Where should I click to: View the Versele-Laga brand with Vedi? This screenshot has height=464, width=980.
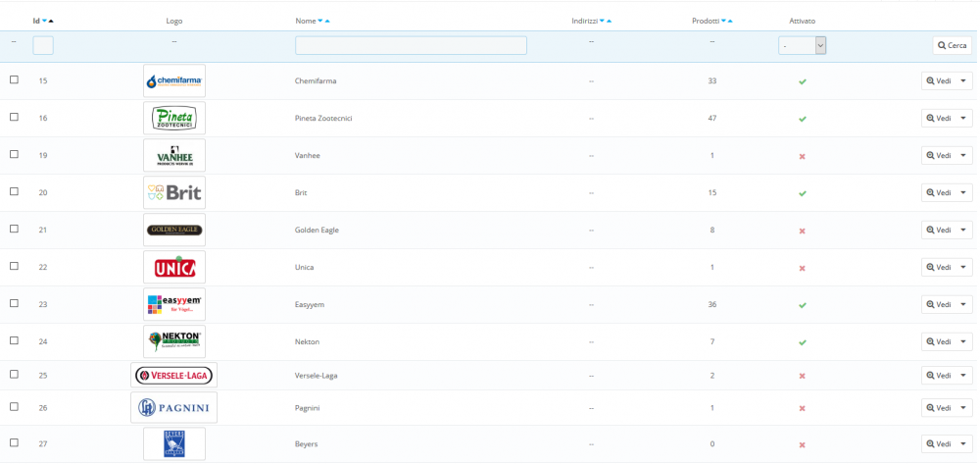tap(939, 375)
